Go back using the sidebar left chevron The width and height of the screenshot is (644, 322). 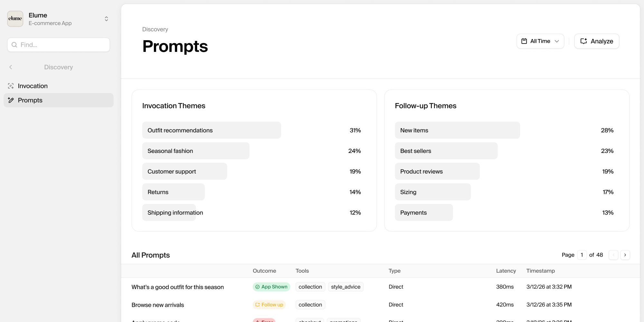click(x=11, y=67)
